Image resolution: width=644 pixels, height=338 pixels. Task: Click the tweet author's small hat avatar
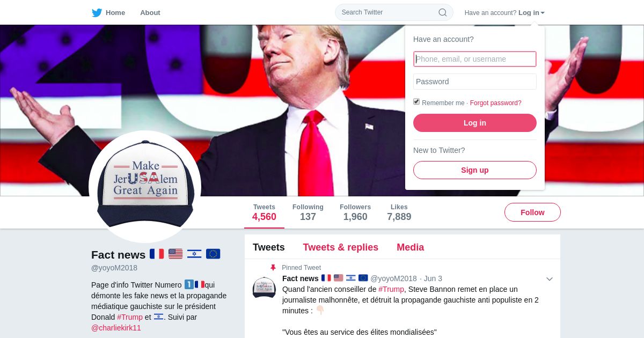click(x=264, y=288)
